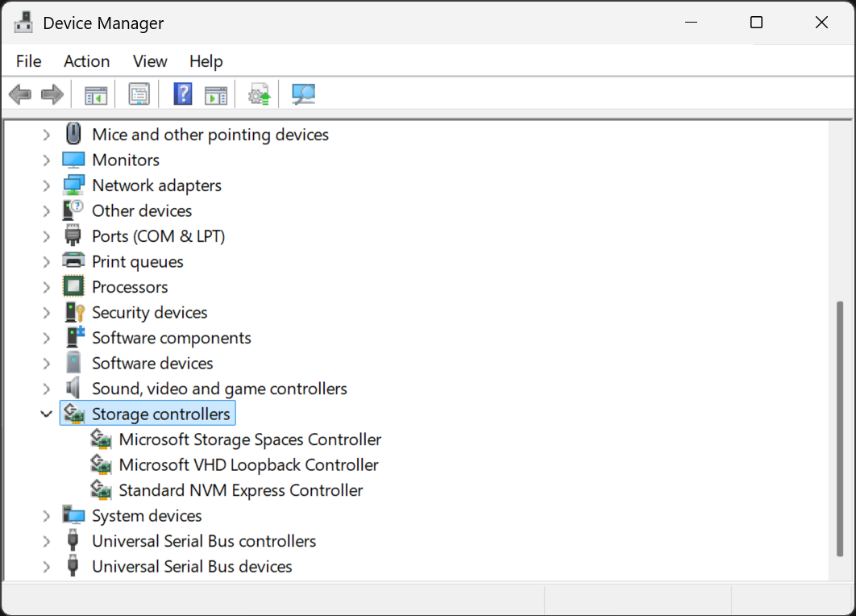Select Microsoft Storage Spaces Controller item

[x=250, y=439]
